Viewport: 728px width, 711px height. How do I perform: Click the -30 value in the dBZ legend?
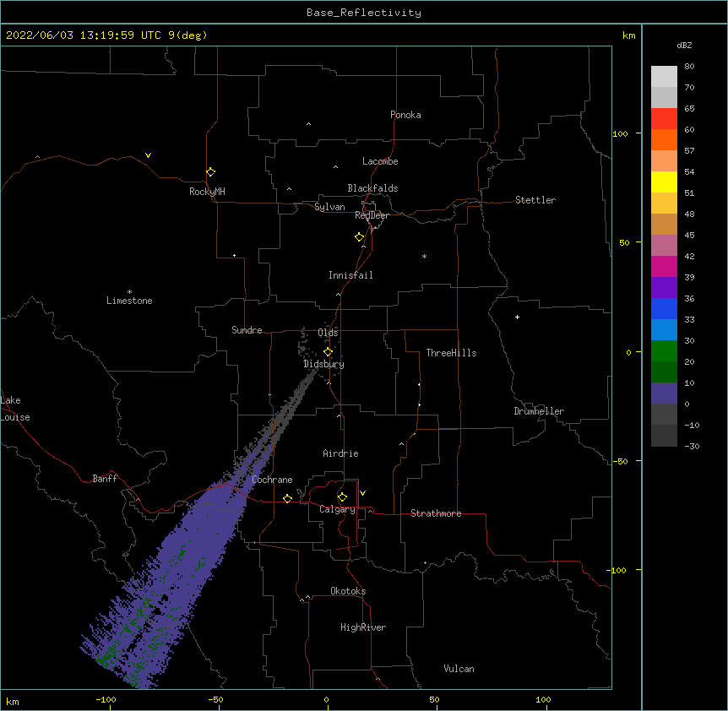692,446
